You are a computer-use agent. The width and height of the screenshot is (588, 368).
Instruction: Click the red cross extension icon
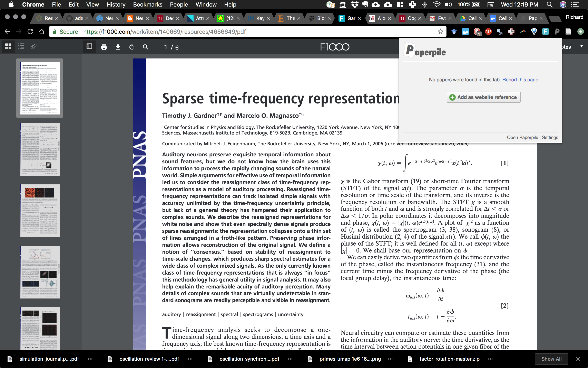tap(511, 32)
